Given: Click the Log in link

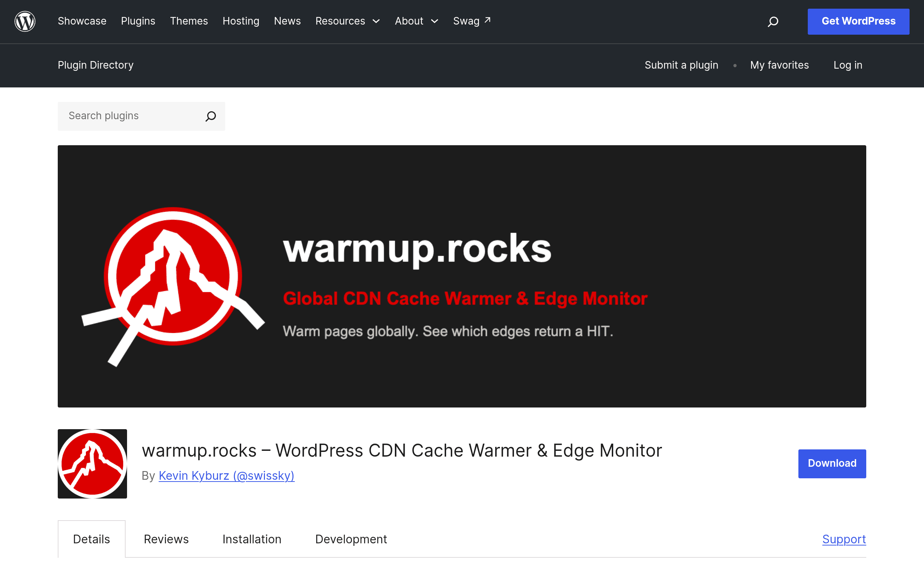Looking at the screenshot, I should point(848,65).
